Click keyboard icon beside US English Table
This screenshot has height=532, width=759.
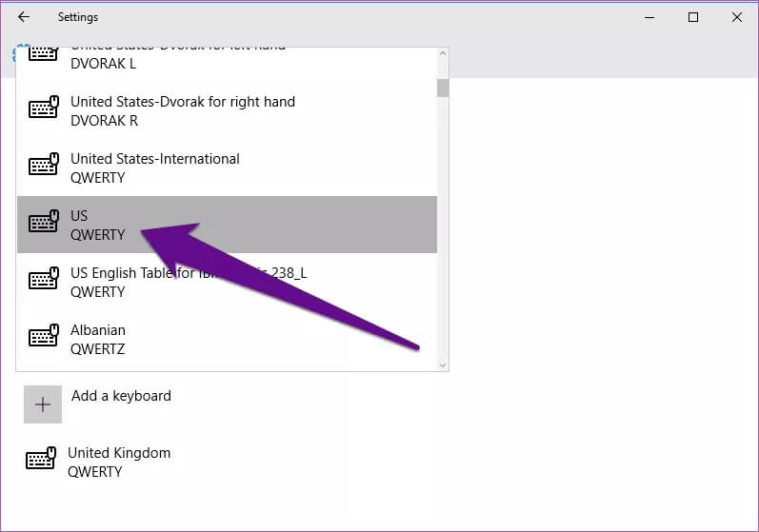44,278
